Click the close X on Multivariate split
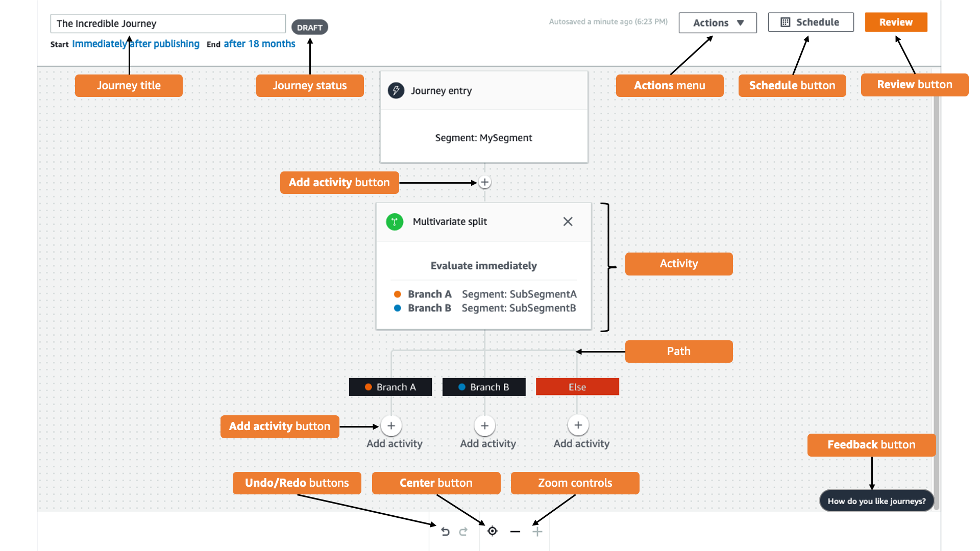980x551 pixels. tap(568, 221)
